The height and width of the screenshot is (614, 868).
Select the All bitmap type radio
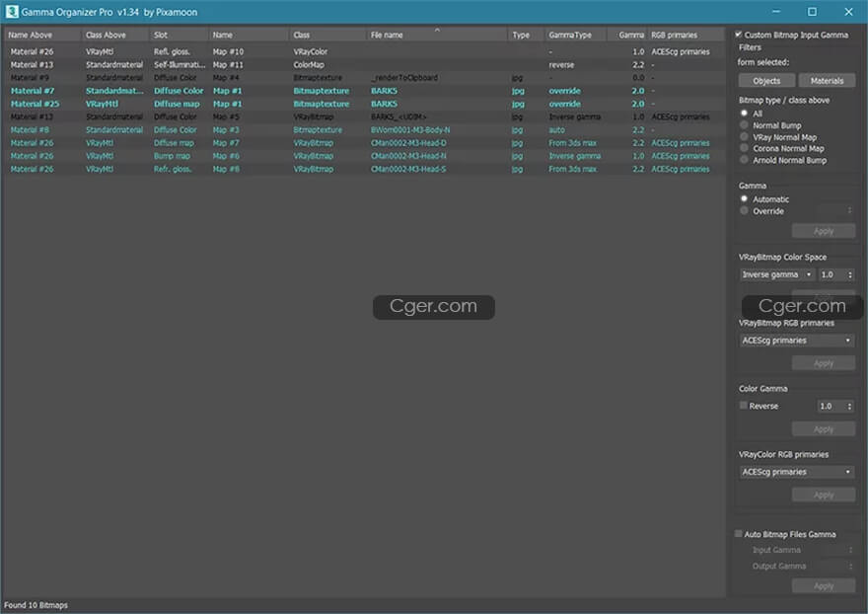point(744,114)
